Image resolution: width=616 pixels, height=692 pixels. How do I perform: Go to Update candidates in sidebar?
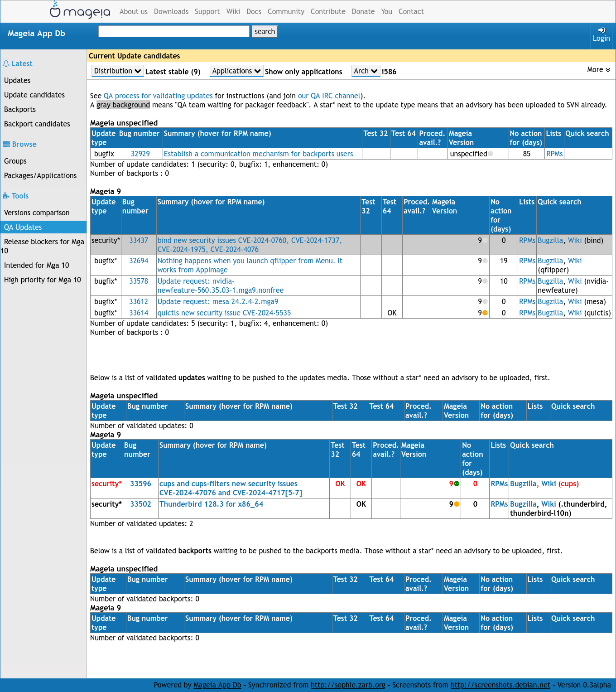(x=34, y=95)
